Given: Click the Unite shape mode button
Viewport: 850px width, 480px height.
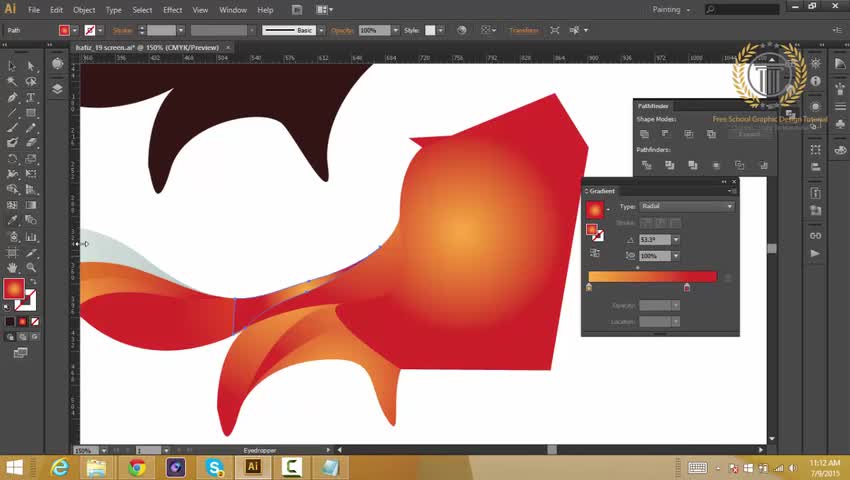Looking at the screenshot, I should click(x=644, y=134).
